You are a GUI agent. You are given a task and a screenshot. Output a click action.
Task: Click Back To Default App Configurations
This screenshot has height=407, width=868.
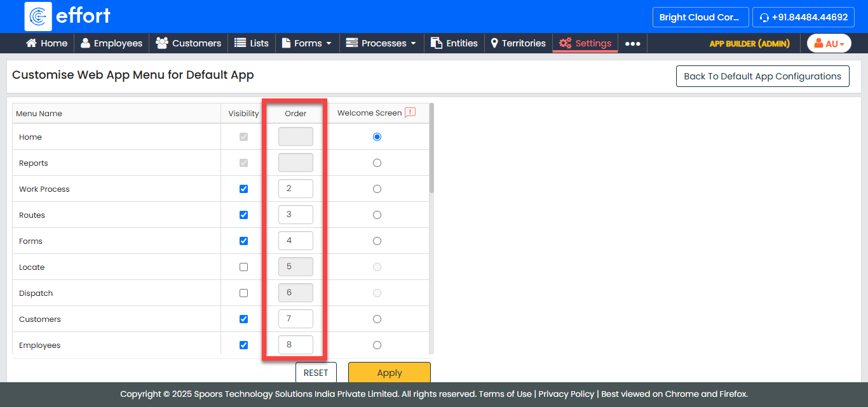pos(762,76)
